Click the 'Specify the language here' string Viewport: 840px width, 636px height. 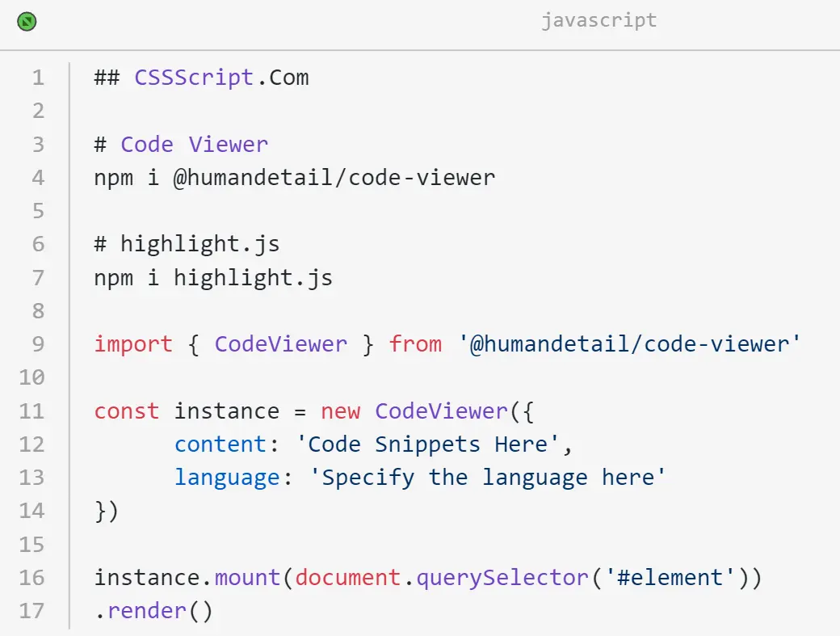pos(487,478)
